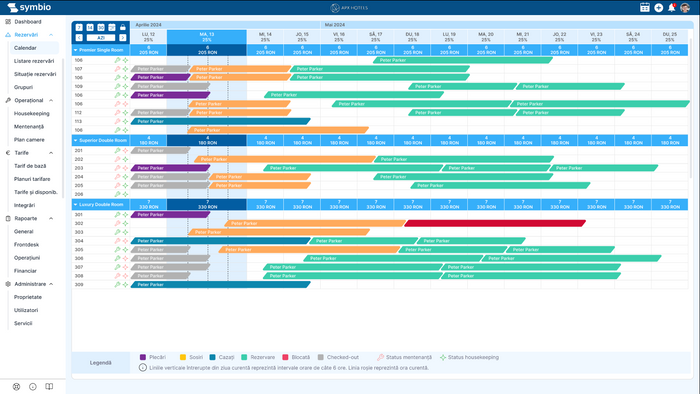This screenshot has width=700, height=394.
Task: Open Listare rezervări in sidebar
Action: click(34, 61)
